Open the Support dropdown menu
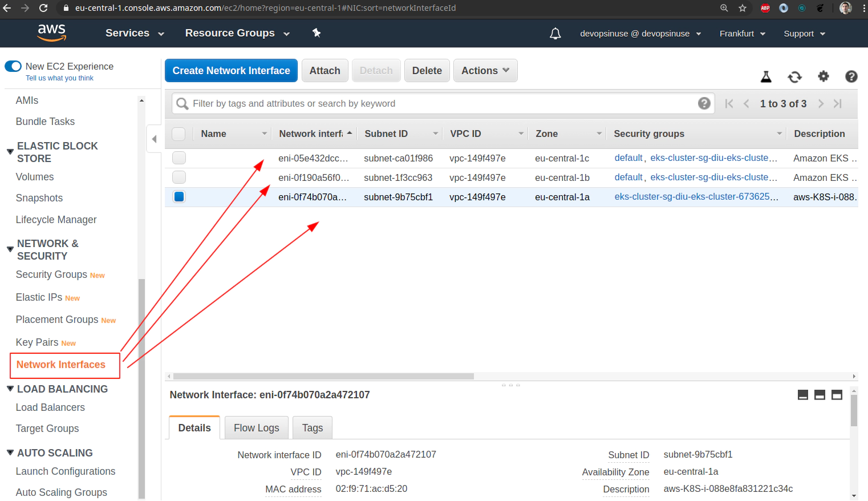The width and height of the screenshot is (868, 501). 804,34
